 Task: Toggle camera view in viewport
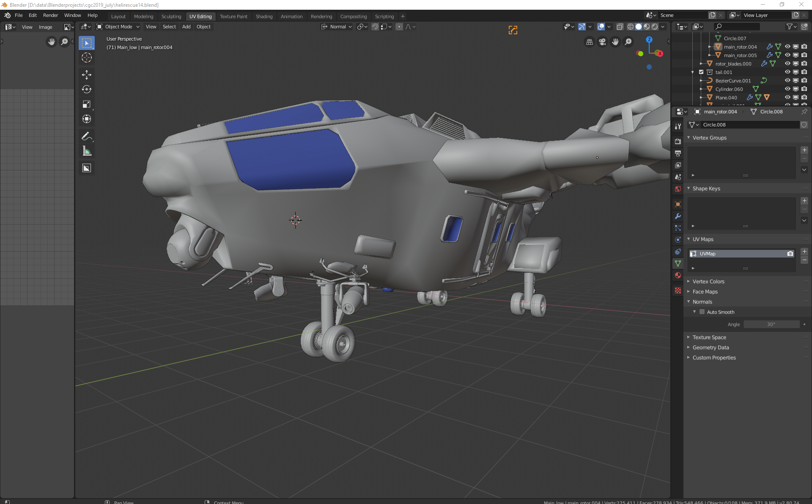(602, 42)
